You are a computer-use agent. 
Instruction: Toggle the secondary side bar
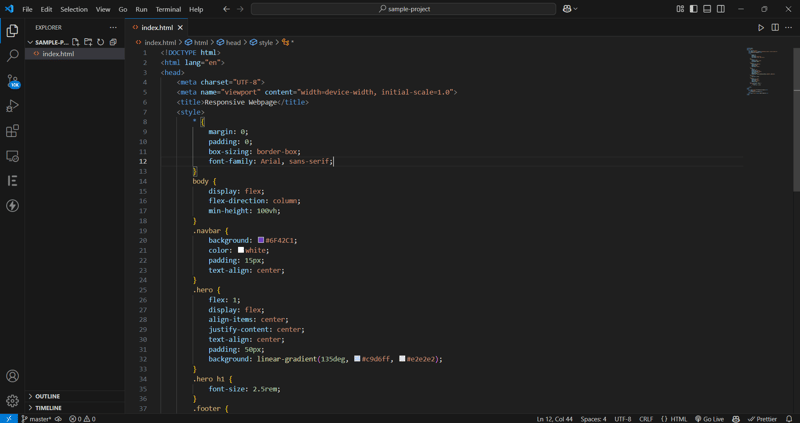coord(721,9)
